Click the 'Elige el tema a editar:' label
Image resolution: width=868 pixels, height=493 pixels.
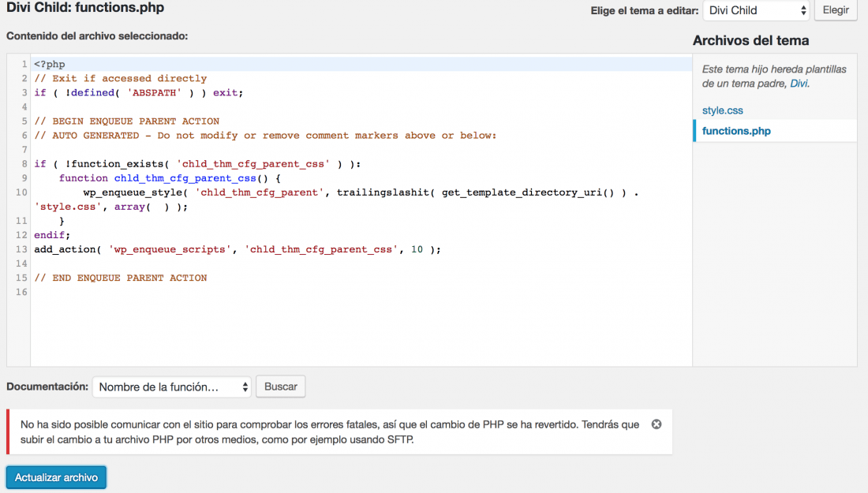tap(645, 10)
